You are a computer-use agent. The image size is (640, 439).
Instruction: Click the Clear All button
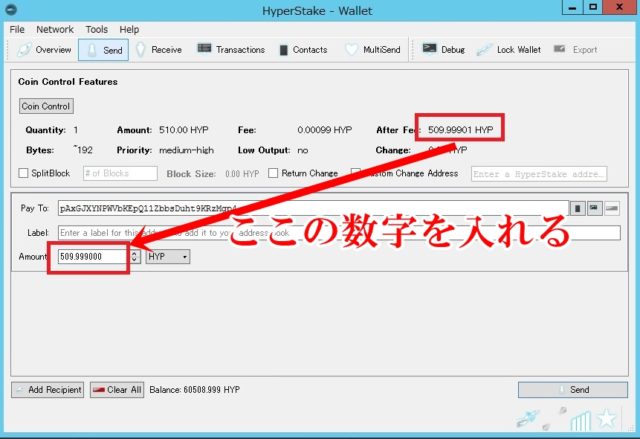[117, 390]
